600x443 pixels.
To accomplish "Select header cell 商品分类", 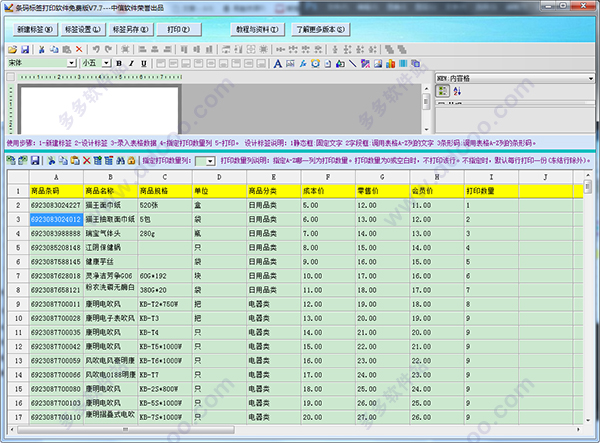I will point(274,191).
